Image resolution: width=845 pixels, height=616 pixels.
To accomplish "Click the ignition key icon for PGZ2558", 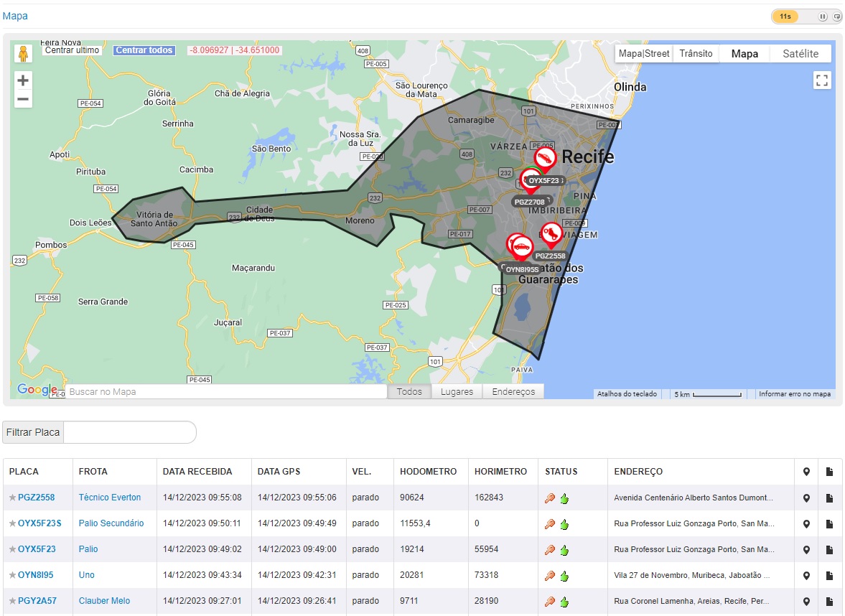I will pyautogui.click(x=550, y=498).
